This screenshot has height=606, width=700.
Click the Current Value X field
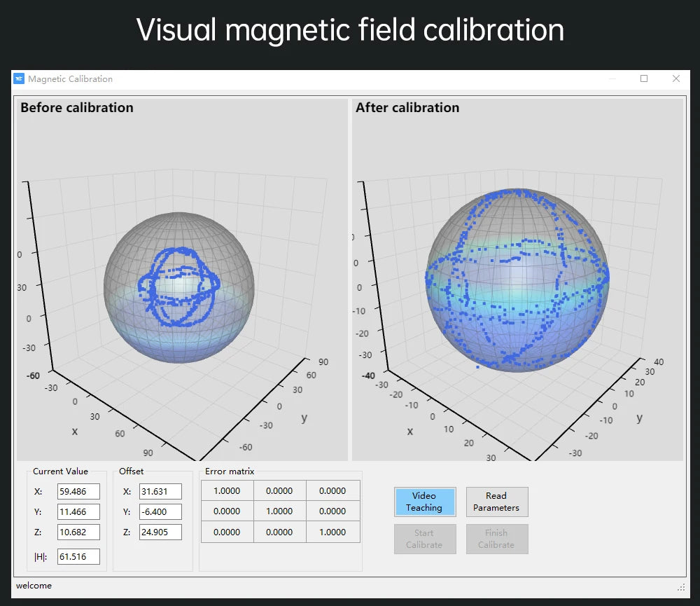(78, 491)
